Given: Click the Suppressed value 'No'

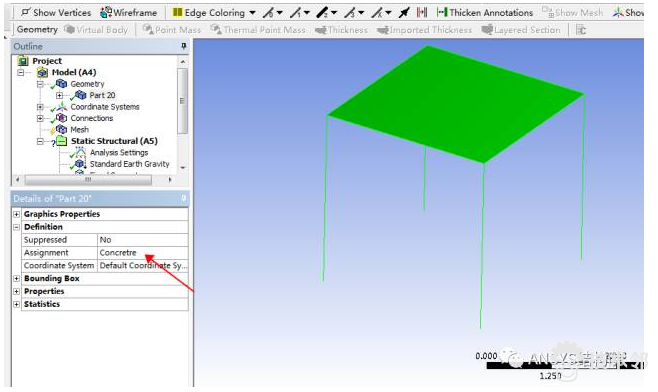Looking at the screenshot, I should pyautogui.click(x=142, y=240).
